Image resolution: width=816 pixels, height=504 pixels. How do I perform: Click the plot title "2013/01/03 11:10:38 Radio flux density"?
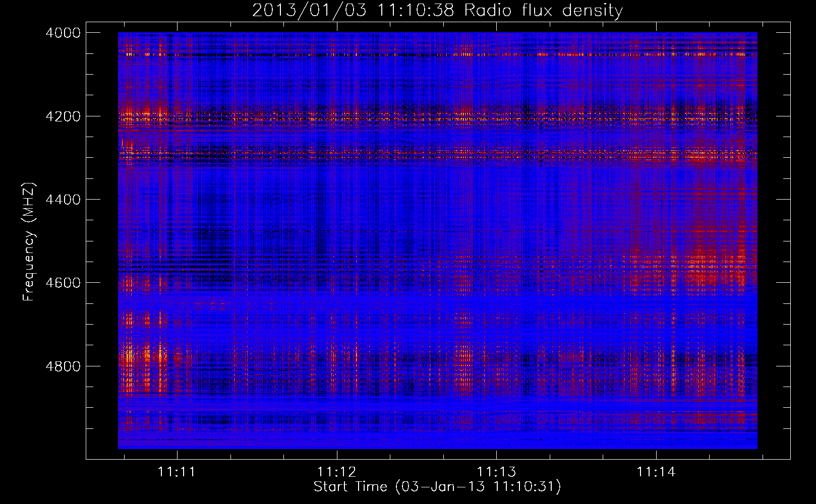tap(437, 10)
